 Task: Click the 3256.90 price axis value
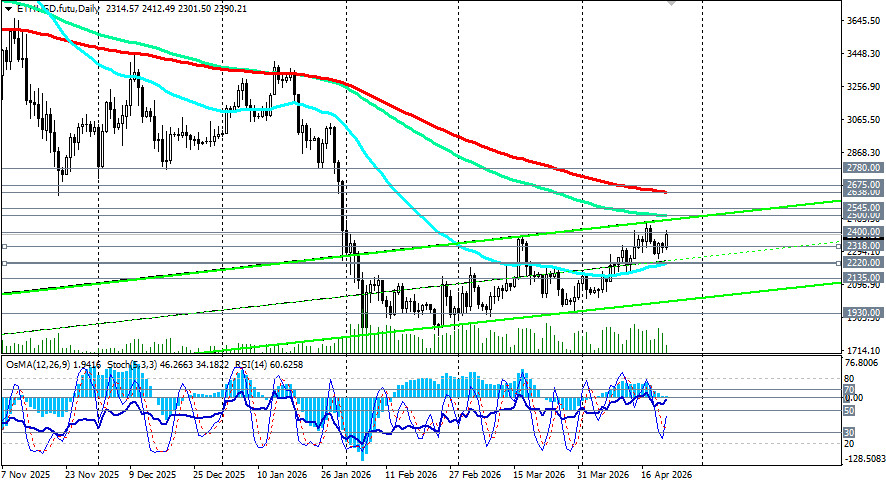coord(863,87)
